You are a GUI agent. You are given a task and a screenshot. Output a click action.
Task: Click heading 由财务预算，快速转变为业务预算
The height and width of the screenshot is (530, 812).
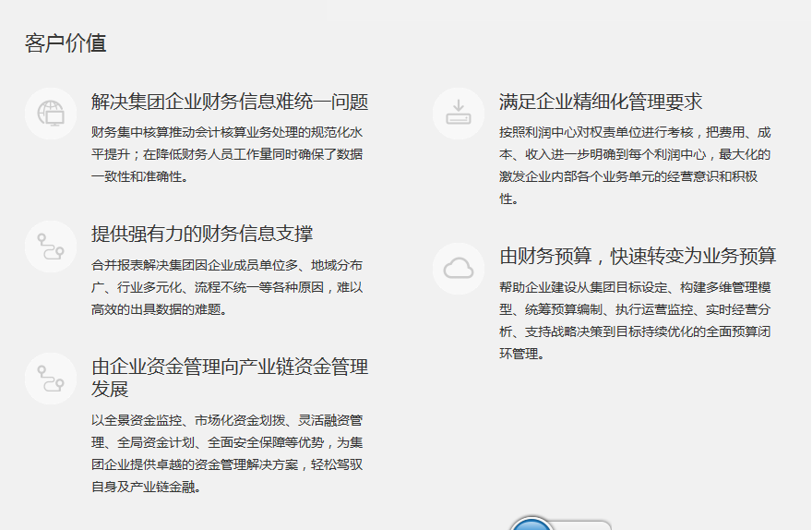[x=638, y=256]
